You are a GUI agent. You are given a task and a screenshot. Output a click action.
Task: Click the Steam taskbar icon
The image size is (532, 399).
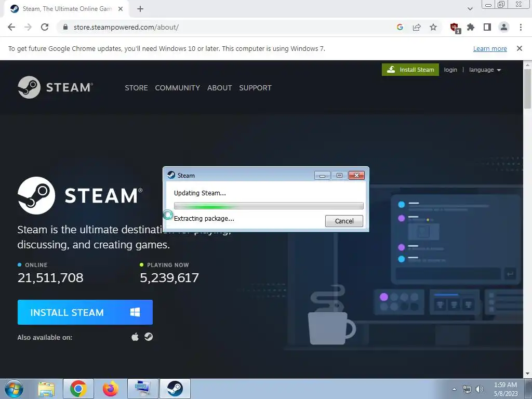tap(175, 389)
